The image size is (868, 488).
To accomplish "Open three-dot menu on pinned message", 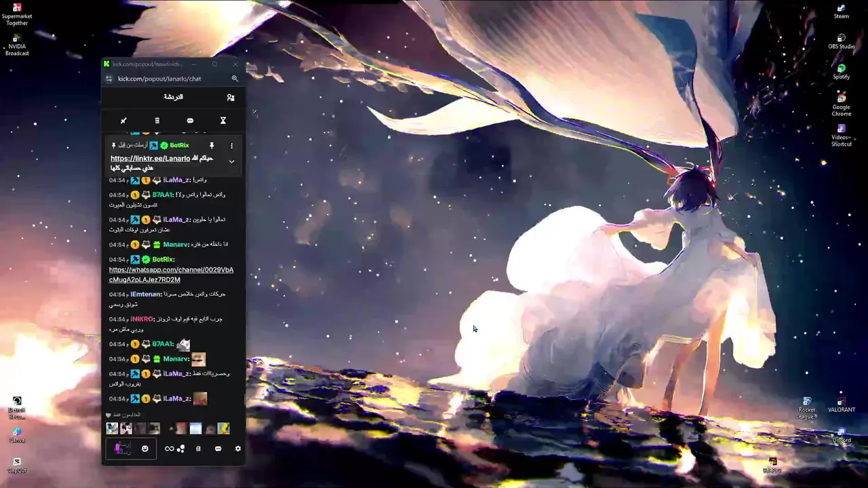I will [231, 146].
